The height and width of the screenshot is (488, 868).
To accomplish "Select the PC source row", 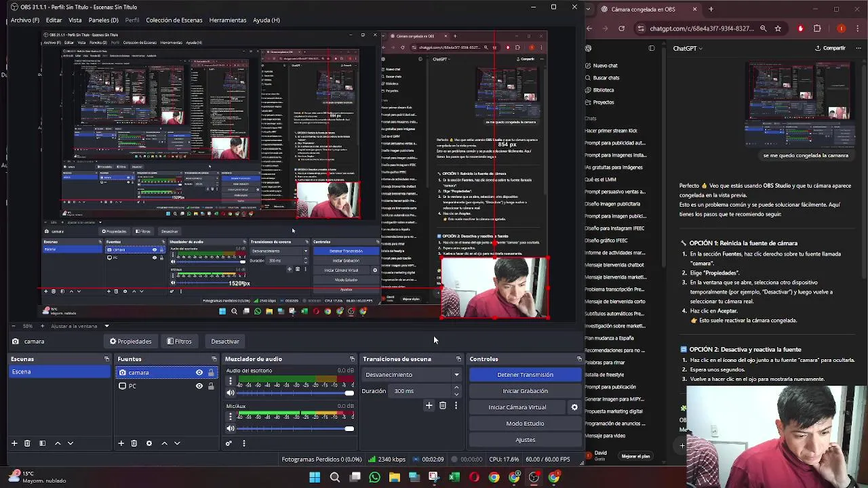I will tap(166, 386).
